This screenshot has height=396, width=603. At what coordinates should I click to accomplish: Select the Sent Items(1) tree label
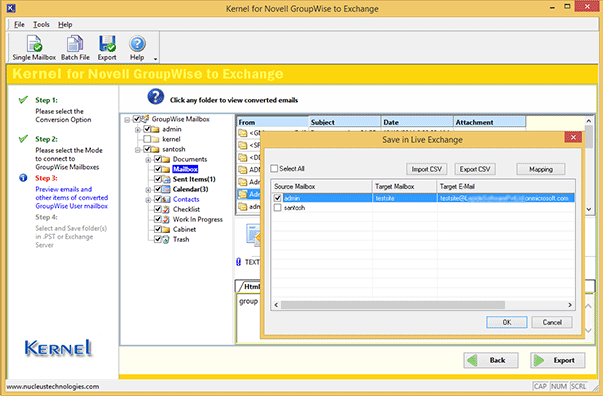point(194,179)
